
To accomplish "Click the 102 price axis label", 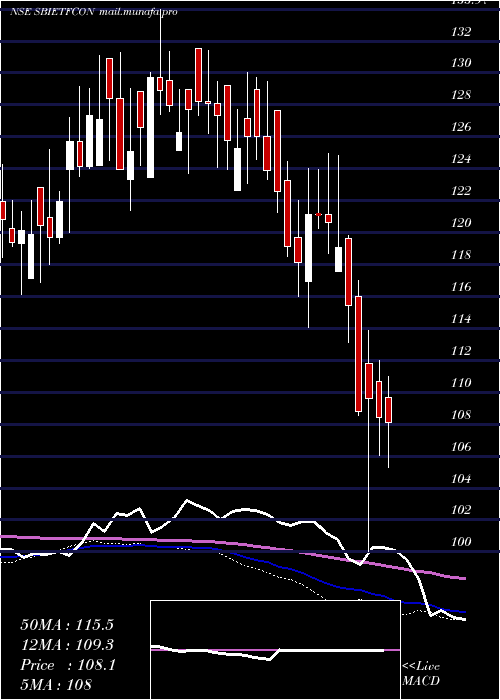I will (461, 510).
